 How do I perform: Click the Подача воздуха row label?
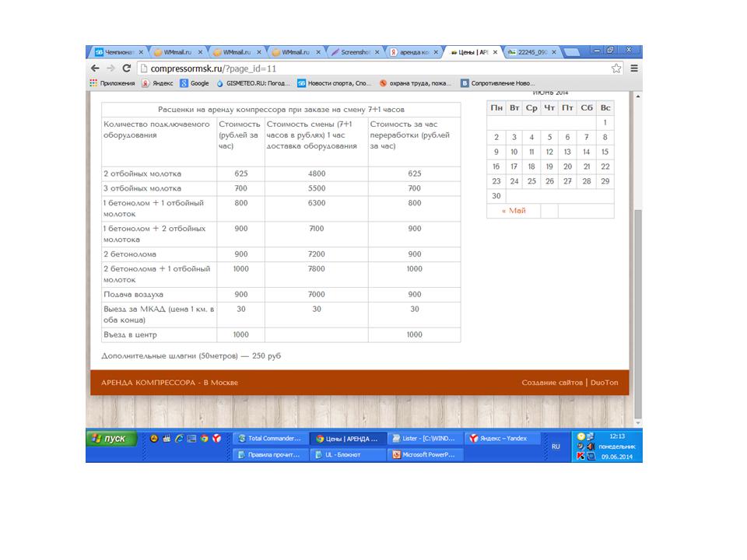click(133, 295)
